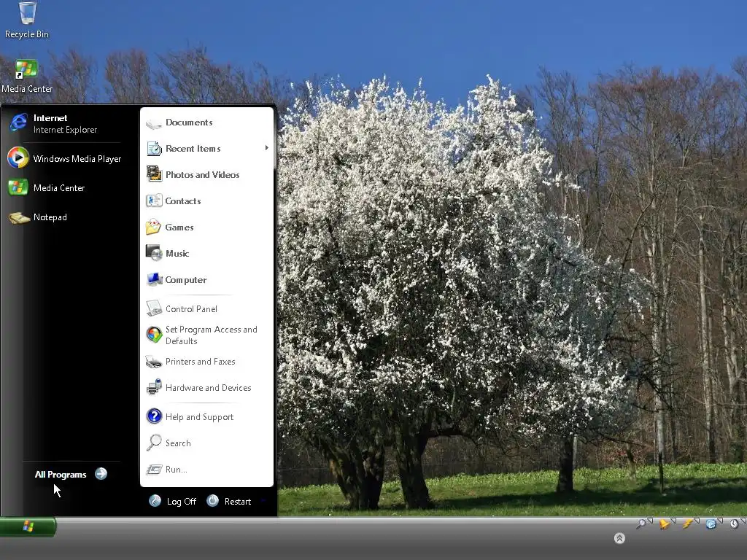
Task: Click the Restart button
Action: click(229, 501)
